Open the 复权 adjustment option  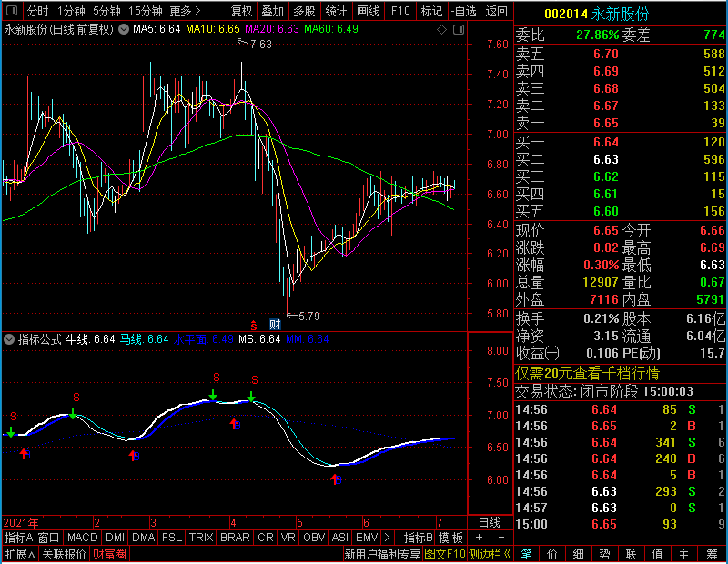[x=241, y=11]
